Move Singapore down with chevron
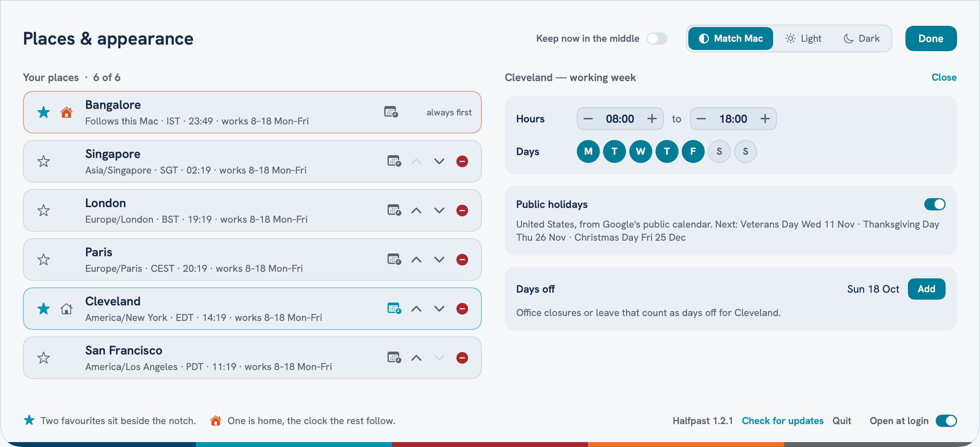 [x=439, y=161]
